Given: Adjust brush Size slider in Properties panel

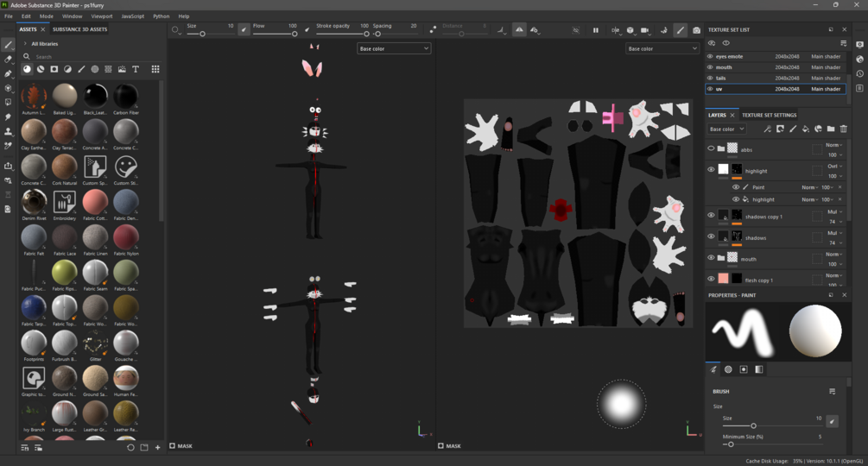Looking at the screenshot, I should [771, 425].
